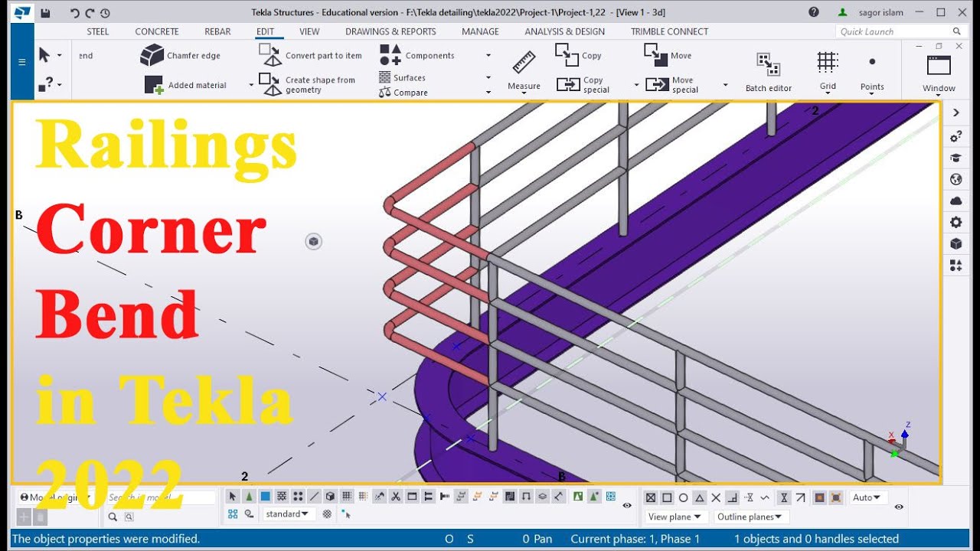
Task: Open the TRIMBLE CONNECT tab
Action: tap(669, 31)
